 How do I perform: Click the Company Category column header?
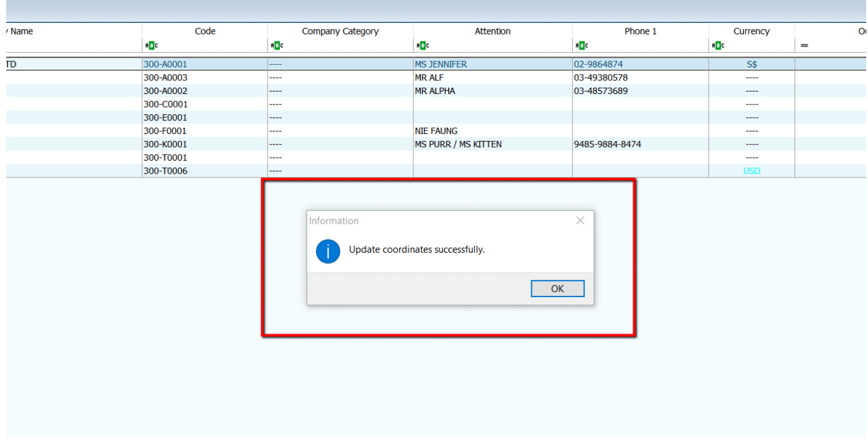click(340, 31)
